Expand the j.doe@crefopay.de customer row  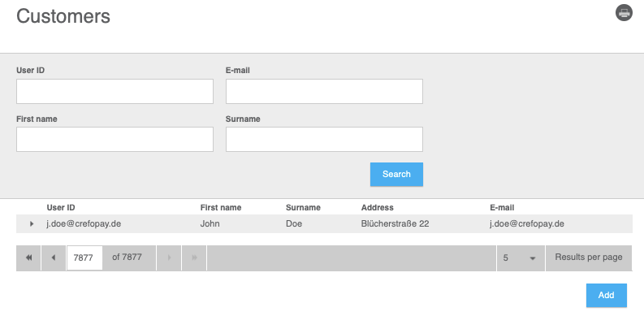pos(32,224)
